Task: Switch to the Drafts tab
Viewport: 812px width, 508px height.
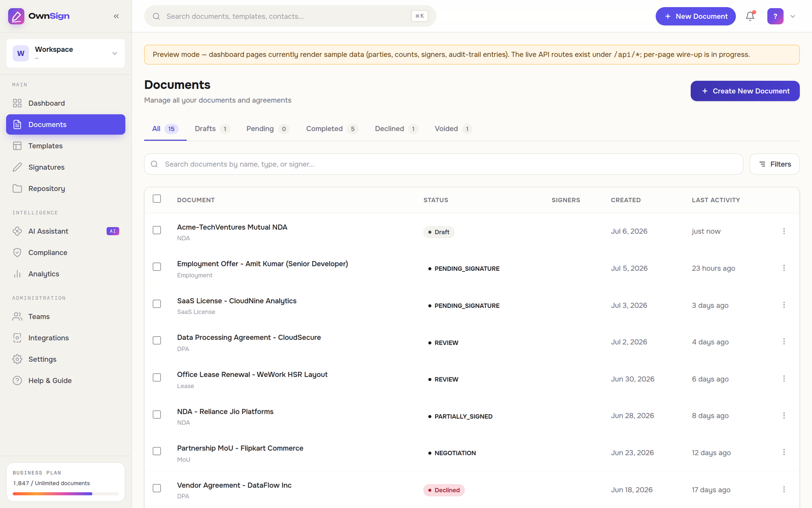Action: coord(212,129)
